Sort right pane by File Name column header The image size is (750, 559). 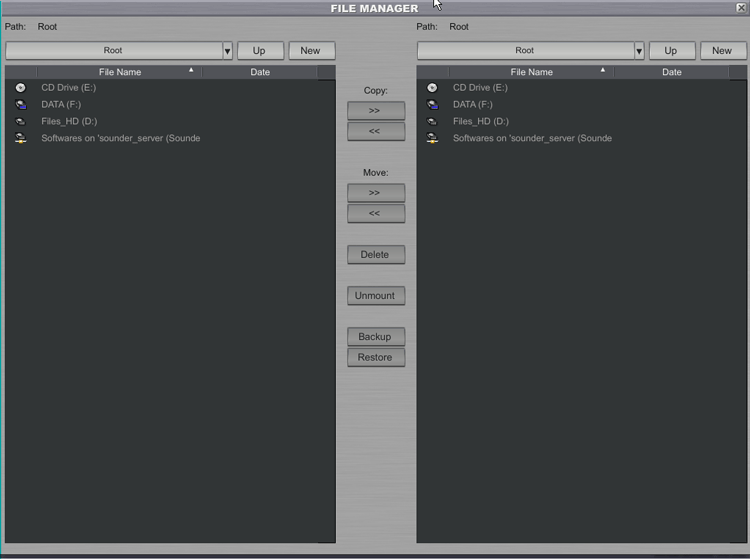point(531,72)
